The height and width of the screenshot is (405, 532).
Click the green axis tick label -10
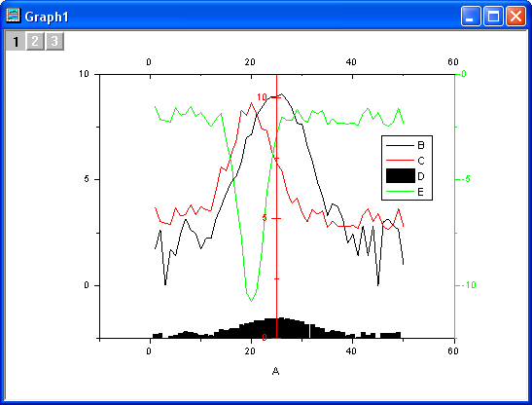469,285
